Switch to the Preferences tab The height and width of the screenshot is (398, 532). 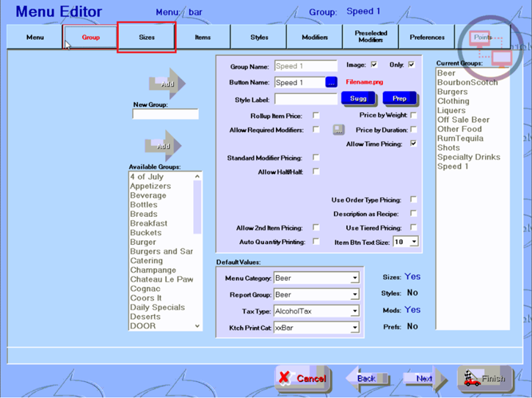point(427,37)
